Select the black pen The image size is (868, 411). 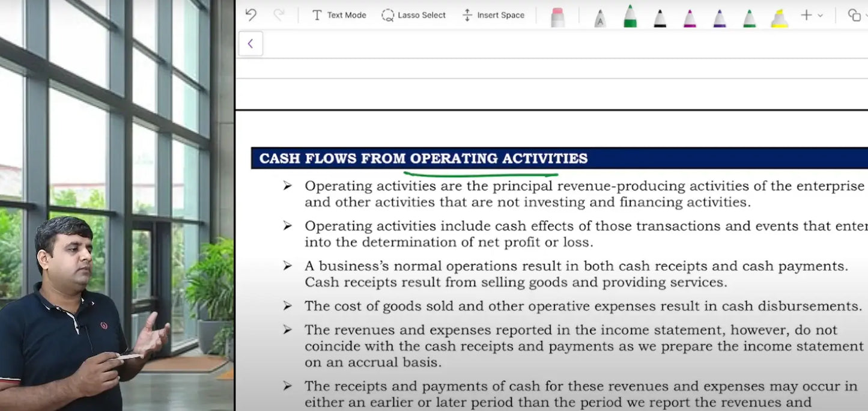(660, 18)
